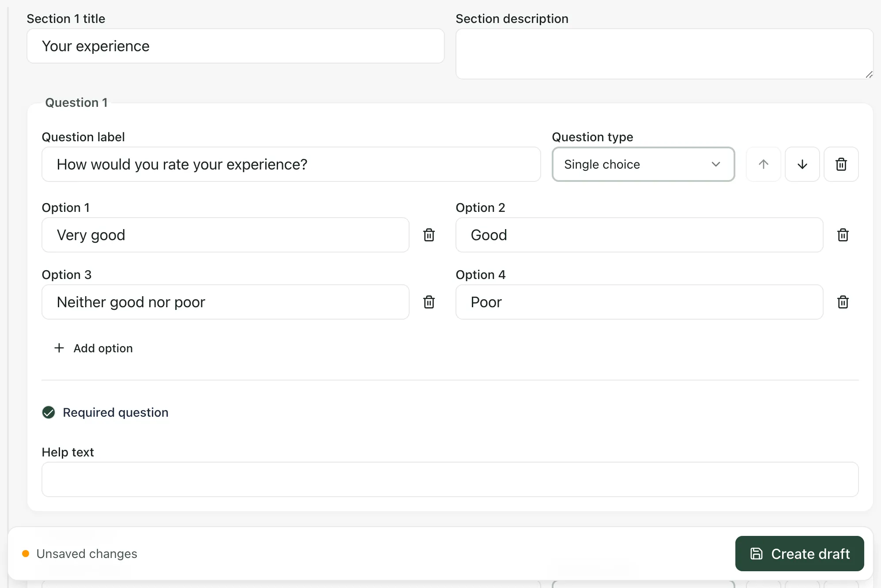The height and width of the screenshot is (588, 881).
Task: Focus the Section 1 title field
Action: pos(236,46)
